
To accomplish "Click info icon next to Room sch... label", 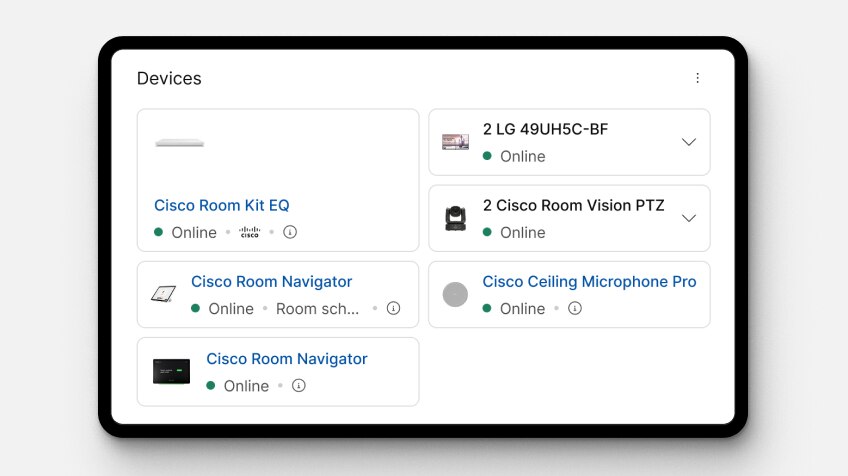I will tap(394, 308).
